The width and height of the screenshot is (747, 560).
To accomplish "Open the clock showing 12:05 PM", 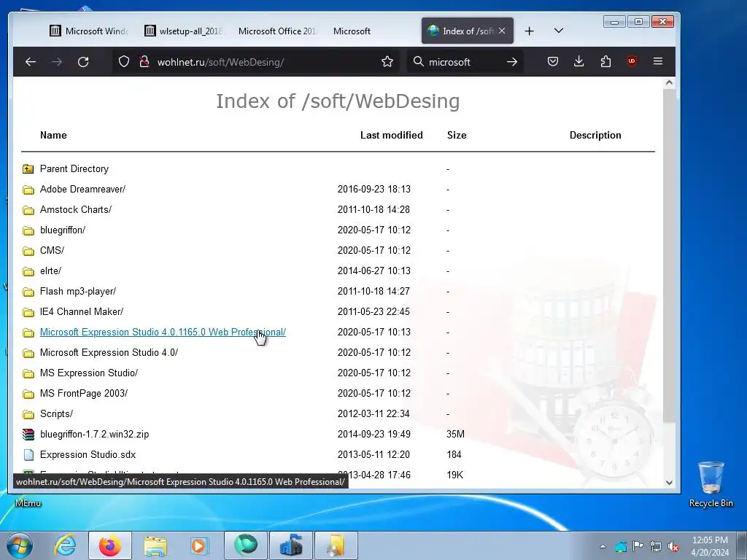I will [x=710, y=546].
